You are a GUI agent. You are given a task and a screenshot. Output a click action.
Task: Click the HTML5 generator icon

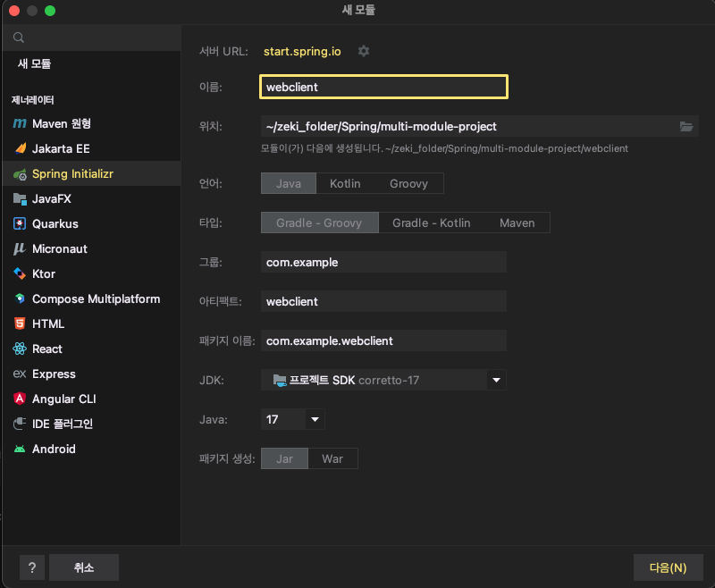20,323
